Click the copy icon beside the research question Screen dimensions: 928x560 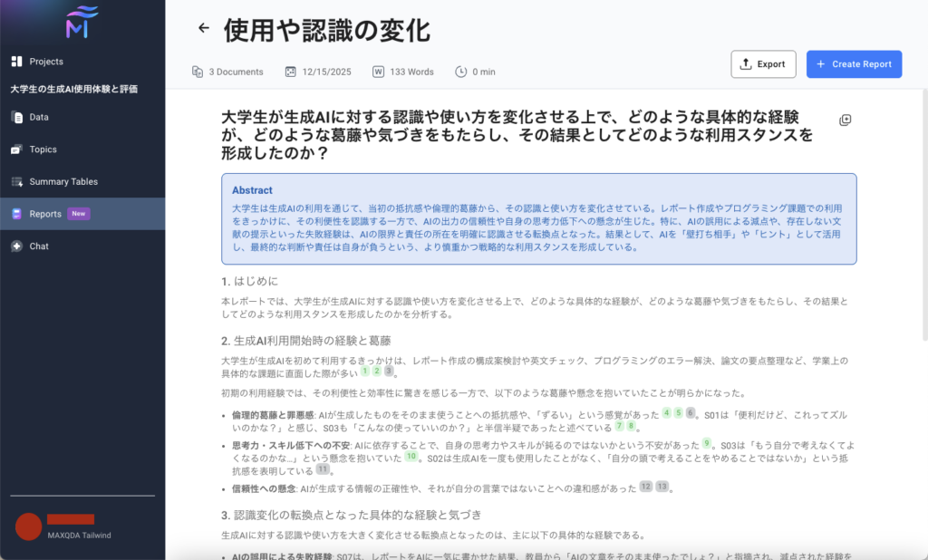pyautogui.click(x=845, y=121)
